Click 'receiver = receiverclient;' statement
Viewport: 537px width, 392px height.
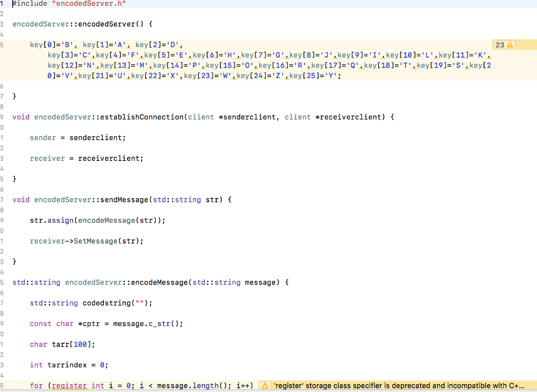click(x=87, y=158)
